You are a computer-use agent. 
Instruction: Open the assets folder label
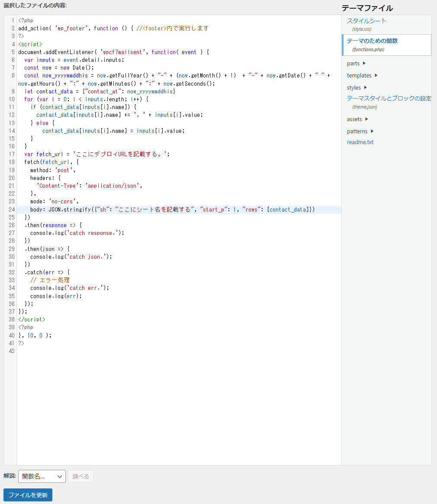click(x=354, y=119)
